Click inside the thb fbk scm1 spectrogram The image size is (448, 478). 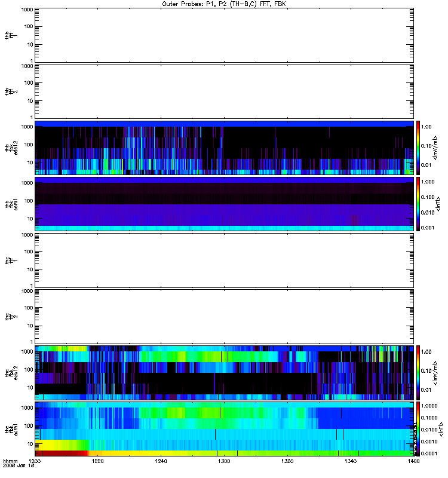point(224,204)
